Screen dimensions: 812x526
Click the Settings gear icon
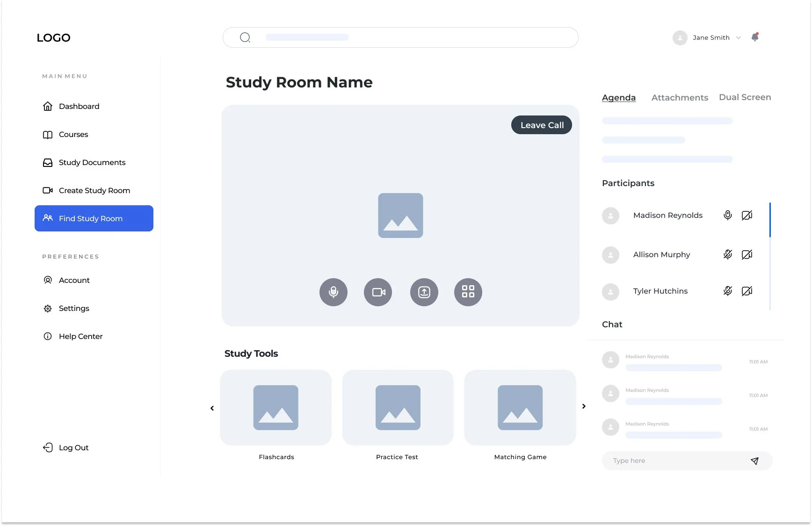(x=48, y=309)
